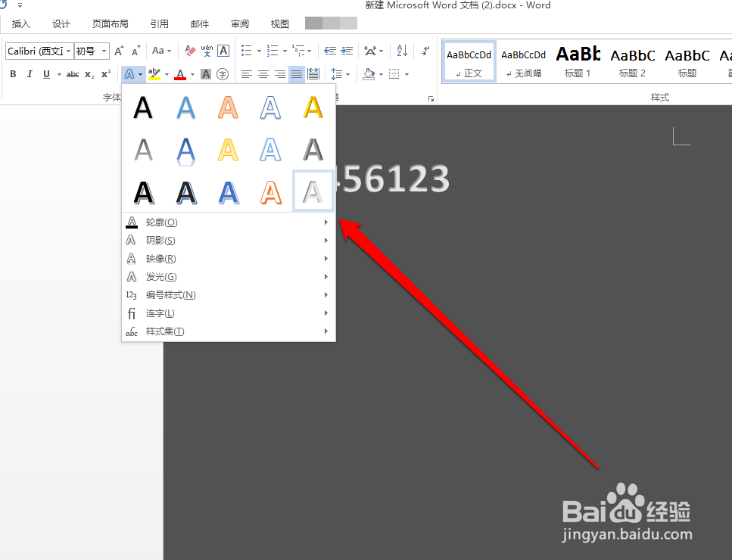This screenshot has height=560, width=732.
Task: Open paragraph dialog launcher
Action: tap(431, 98)
